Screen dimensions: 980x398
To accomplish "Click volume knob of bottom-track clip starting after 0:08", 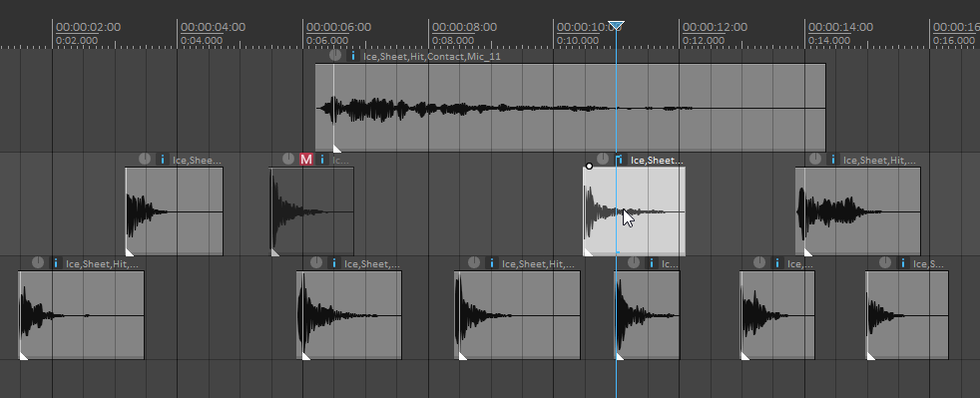I will coord(474,262).
